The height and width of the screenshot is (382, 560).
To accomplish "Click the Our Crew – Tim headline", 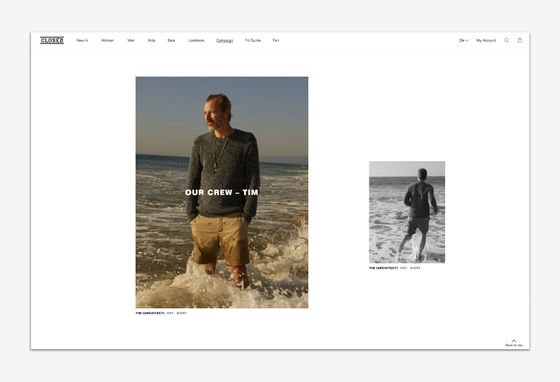I will coord(221,192).
